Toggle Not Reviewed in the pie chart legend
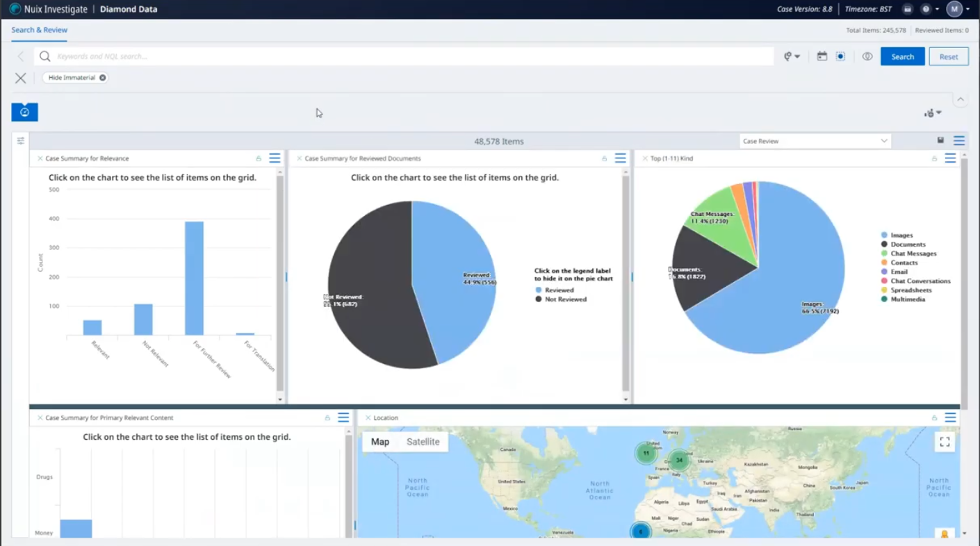 pos(565,299)
